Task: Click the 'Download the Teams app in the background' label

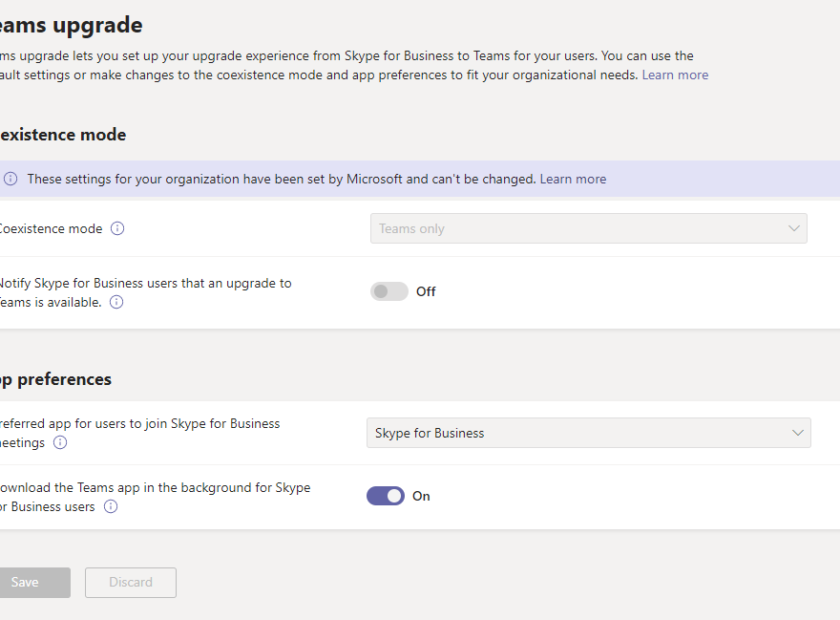Action: (156, 497)
